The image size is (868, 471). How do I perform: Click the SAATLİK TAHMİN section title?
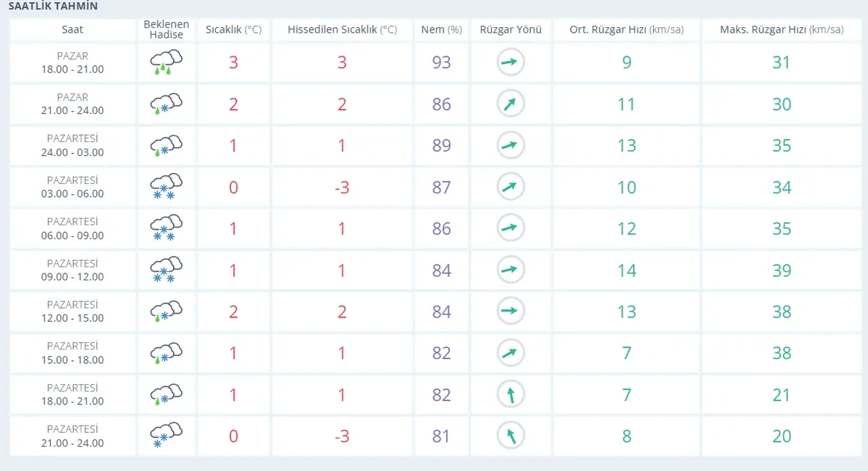point(53,6)
